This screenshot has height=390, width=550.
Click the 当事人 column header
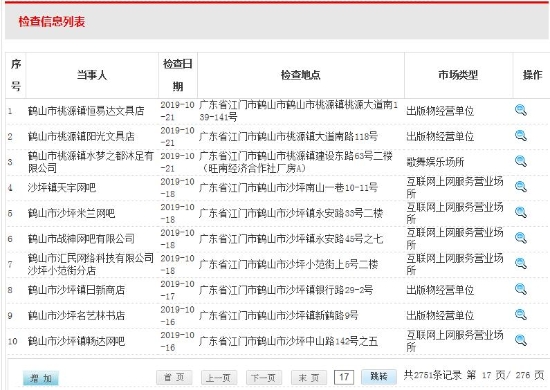pos(92,75)
